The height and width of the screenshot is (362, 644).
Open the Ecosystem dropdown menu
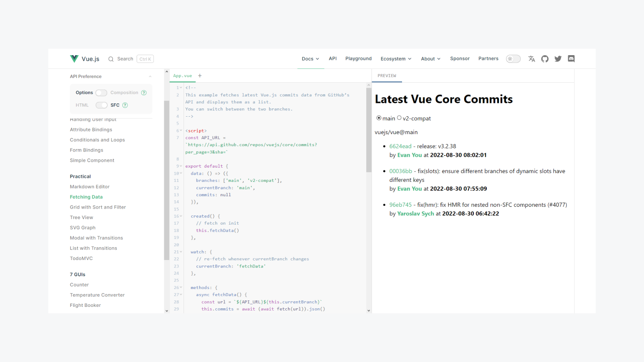click(396, 58)
